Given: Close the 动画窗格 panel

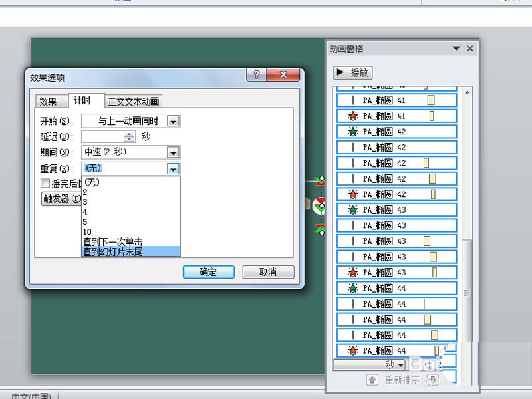Looking at the screenshot, I should point(470,49).
